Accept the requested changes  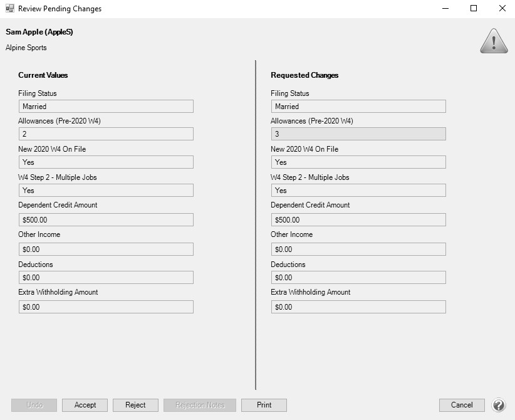coord(85,405)
